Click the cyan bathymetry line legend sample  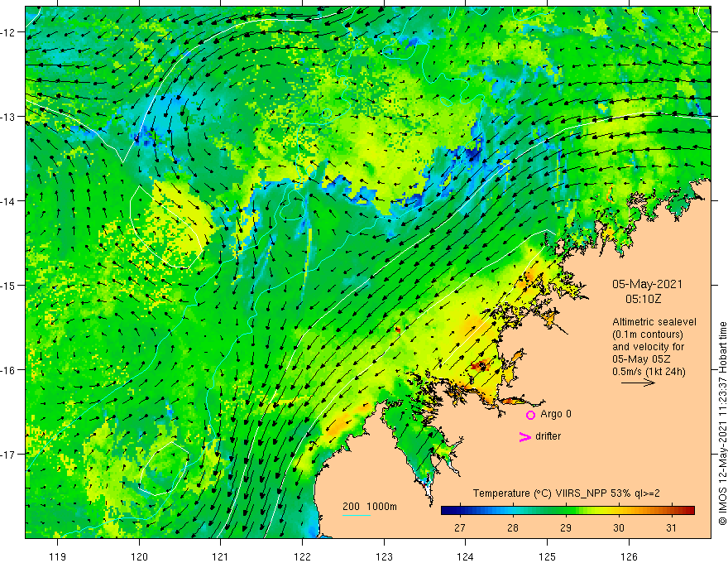(x=357, y=515)
